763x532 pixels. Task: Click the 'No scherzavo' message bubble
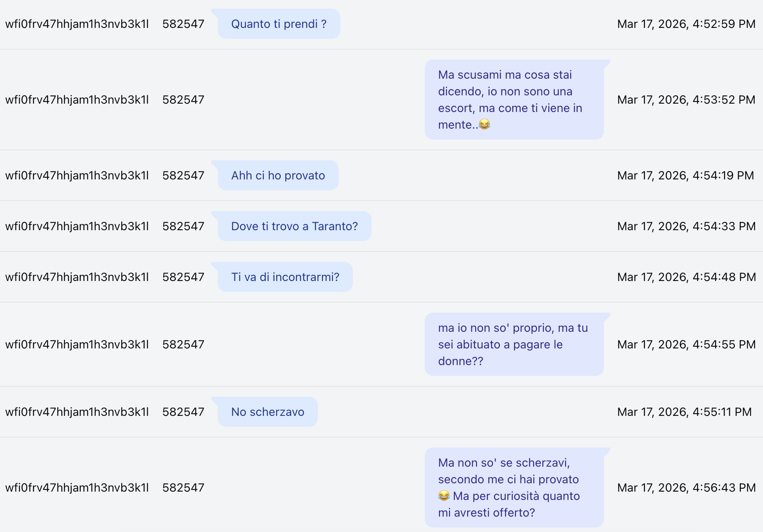[x=267, y=412]
